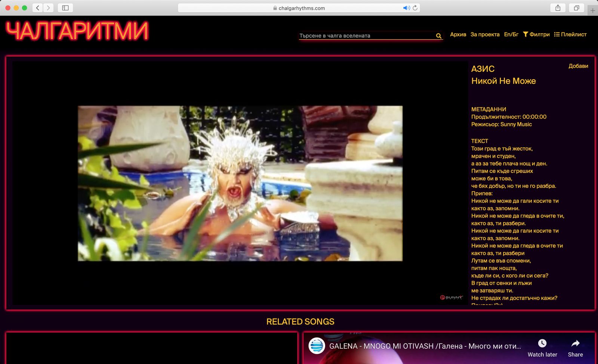
Task: Click the Watch later clock icon
Action: tap(542, 343)
